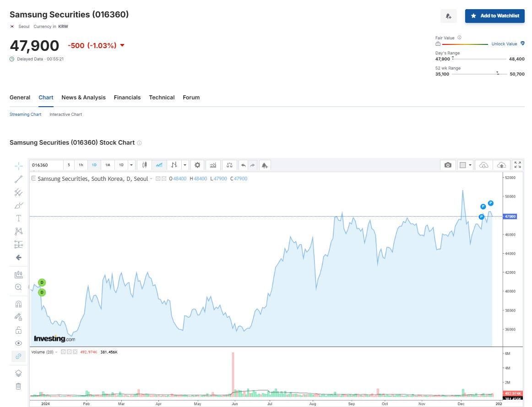Click the Unlock Value link
The image size is (532, 407).
pyautogui.click(x=504, y=44)
